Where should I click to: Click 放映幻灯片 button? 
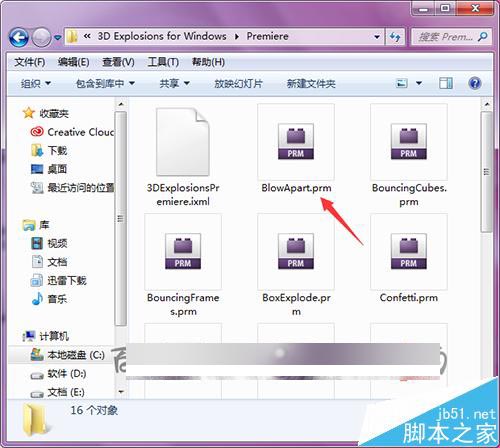pos(238,83)
